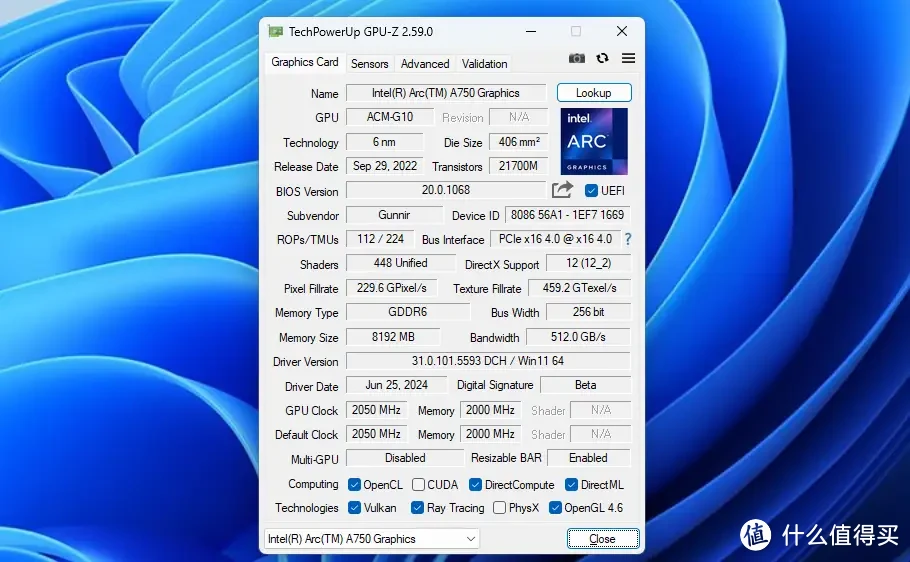The image size is (910, 562).
Task: Click the BIOS export share icon
Action: [562, 190]
